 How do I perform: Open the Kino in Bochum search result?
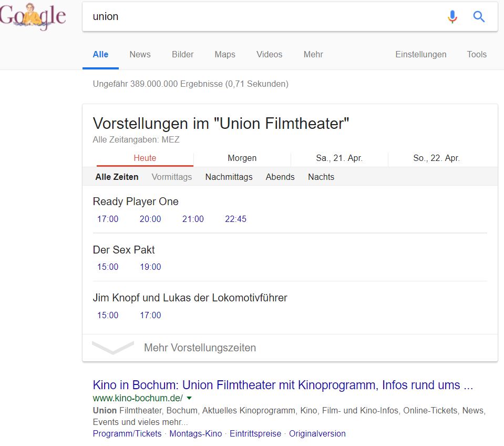pyautogui.click(x=283, y=385)
